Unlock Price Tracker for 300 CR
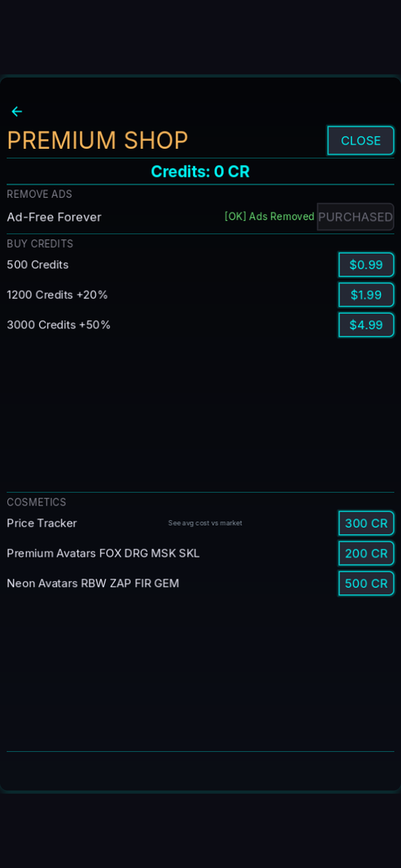401x868 pixels. pyautogui.click(x=366, y=523)
